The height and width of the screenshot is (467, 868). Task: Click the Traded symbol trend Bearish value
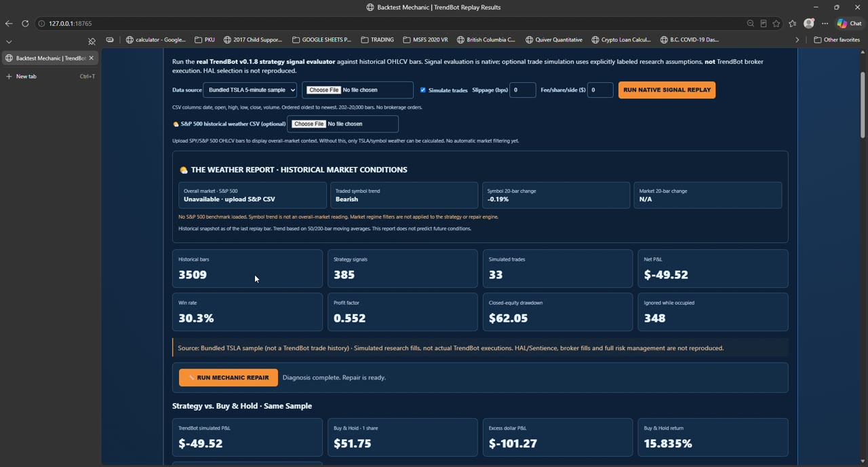[x=347, y=199]
